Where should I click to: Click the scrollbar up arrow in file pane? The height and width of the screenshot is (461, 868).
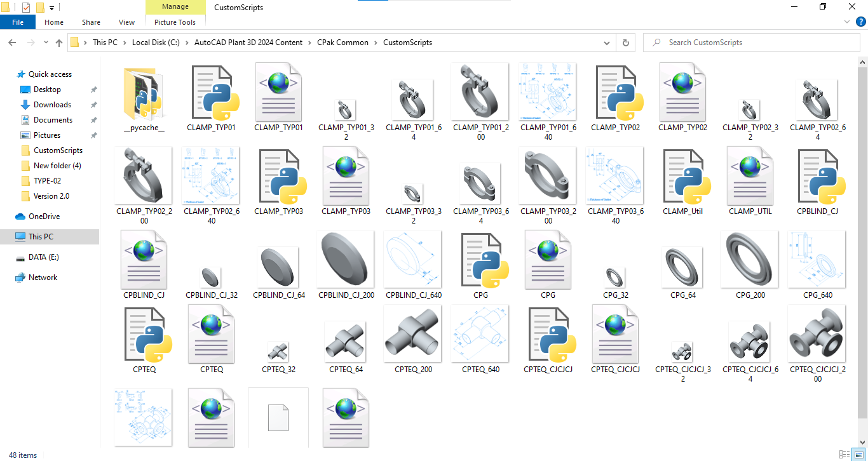click(863, 62)
